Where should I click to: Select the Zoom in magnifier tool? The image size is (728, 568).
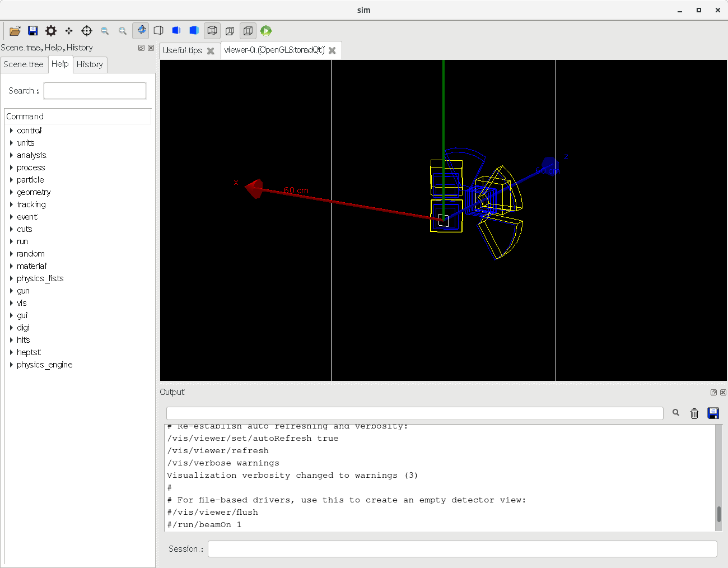123,31
